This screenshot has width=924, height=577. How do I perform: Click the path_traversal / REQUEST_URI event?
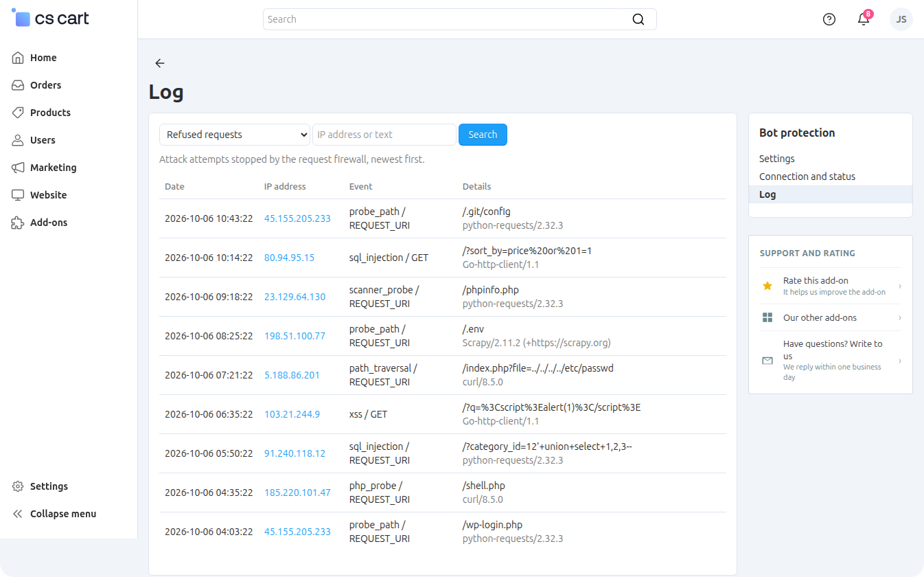(x=383, y=375)
